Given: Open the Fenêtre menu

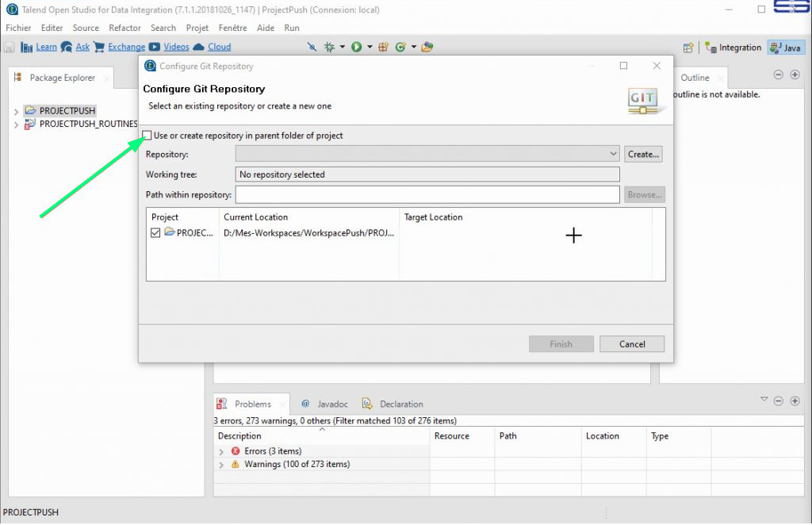Looking at the screenshot, I should (x=232, y=28).
